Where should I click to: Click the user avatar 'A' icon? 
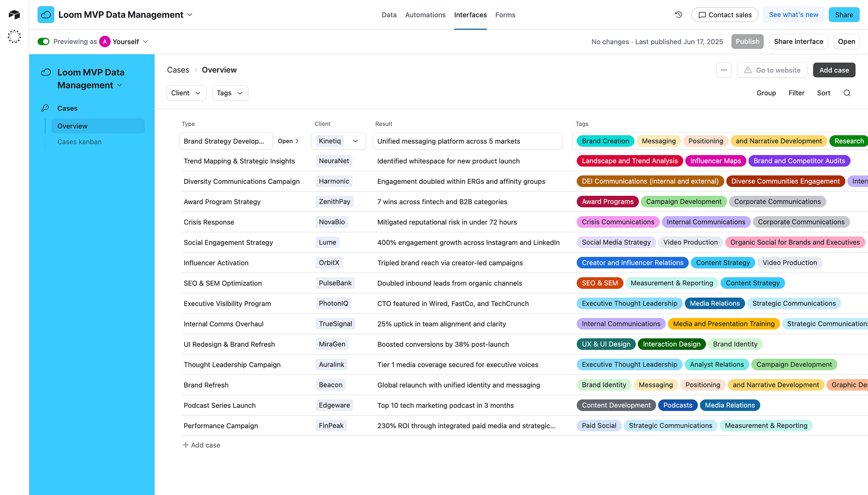(x=105, y=42)
